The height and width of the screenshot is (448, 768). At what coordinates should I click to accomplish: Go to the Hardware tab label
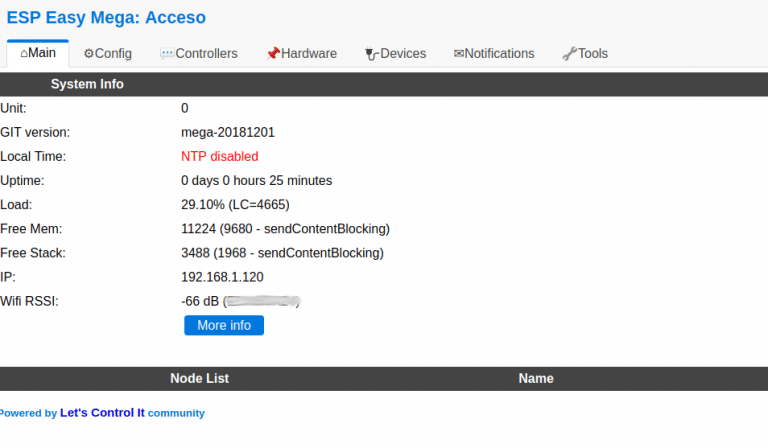308,54
